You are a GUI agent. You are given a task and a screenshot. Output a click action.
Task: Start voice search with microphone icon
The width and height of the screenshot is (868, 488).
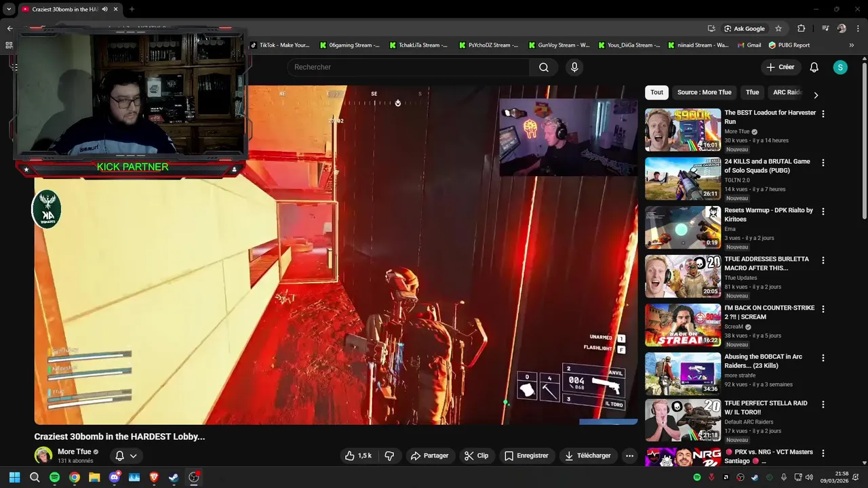574,67
